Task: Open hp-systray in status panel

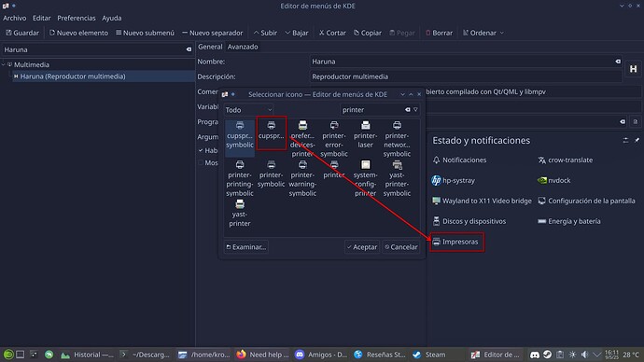Action: coord(454,180)
